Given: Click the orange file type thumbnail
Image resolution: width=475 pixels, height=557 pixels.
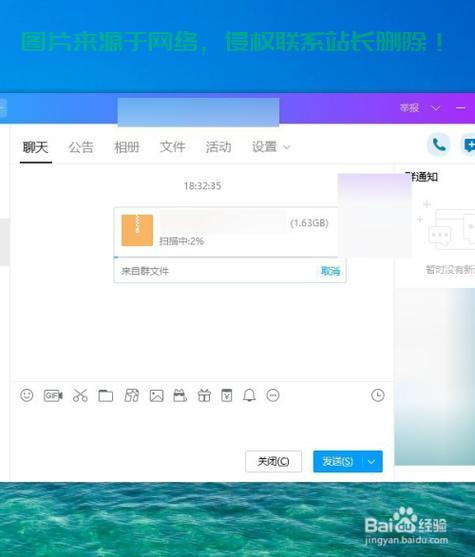Looking at the screenshot, I should [137, 230].
